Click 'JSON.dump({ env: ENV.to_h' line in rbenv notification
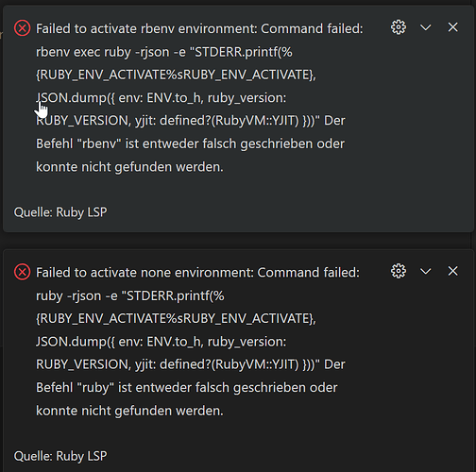 pos(161,98)
